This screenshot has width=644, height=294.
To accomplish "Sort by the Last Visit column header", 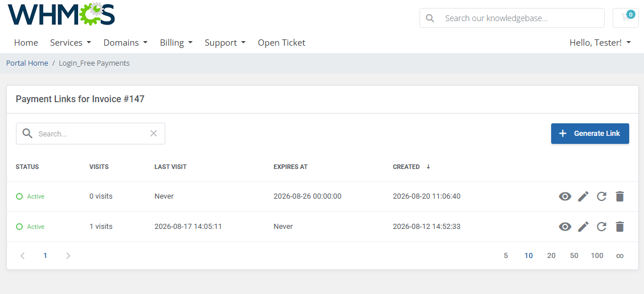I will 170,167.
